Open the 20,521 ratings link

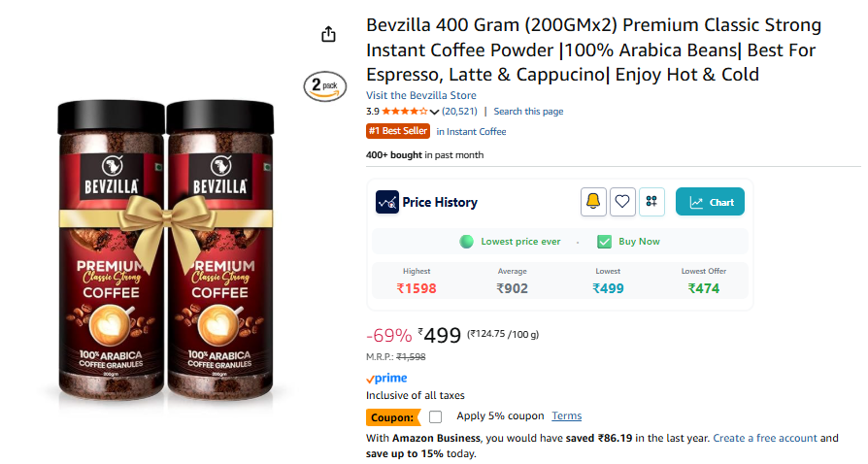(459, 112)
